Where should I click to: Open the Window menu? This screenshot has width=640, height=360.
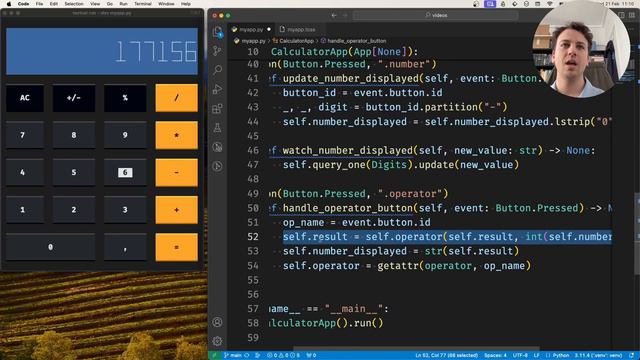point(166,4)
